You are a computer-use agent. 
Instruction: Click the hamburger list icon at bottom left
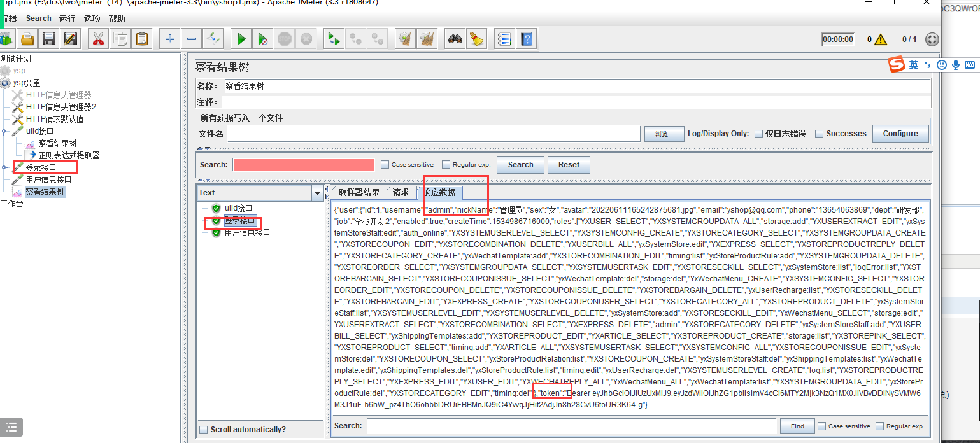(x=11, y=427)
